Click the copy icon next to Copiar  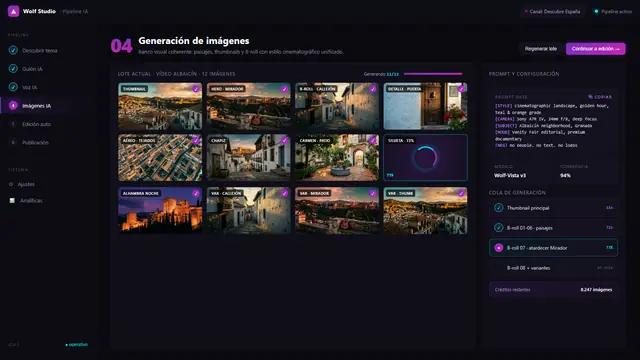590,97
